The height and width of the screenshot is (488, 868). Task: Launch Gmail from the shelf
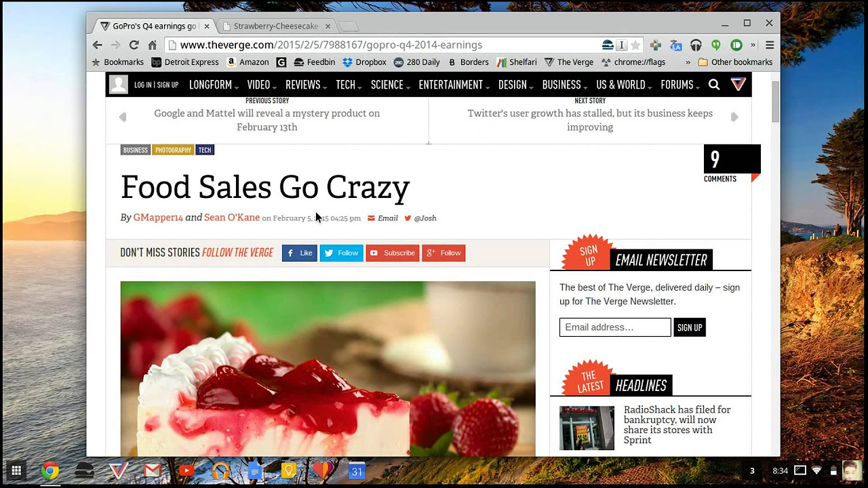click(153, 470)
